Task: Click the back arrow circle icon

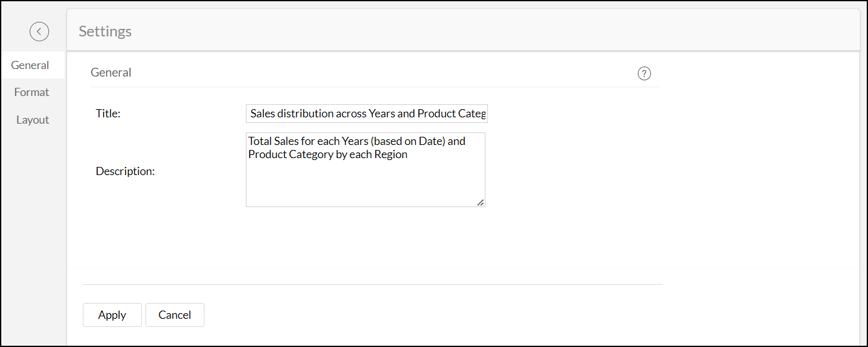Action: pos(39,31)
